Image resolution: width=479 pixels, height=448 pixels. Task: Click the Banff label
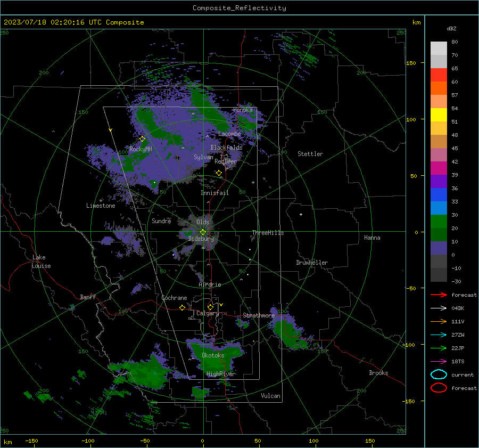point(88,297)
